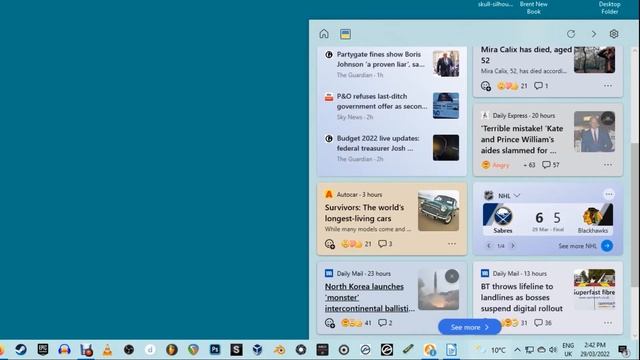The image size is (640, 360).
Task: Click the Angry reaction on the Daily Express card
Action: [x=495, y=165]
